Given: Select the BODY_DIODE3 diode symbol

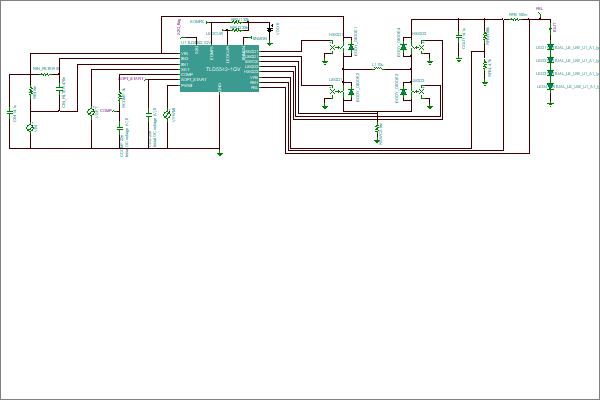Looking at the screenshot, I should 403,92.
